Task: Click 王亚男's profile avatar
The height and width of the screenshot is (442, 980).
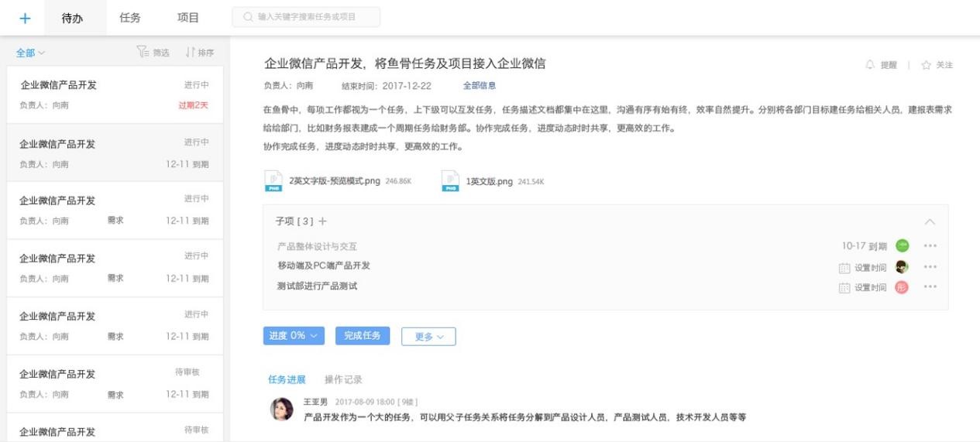Action: pos(282,409)
